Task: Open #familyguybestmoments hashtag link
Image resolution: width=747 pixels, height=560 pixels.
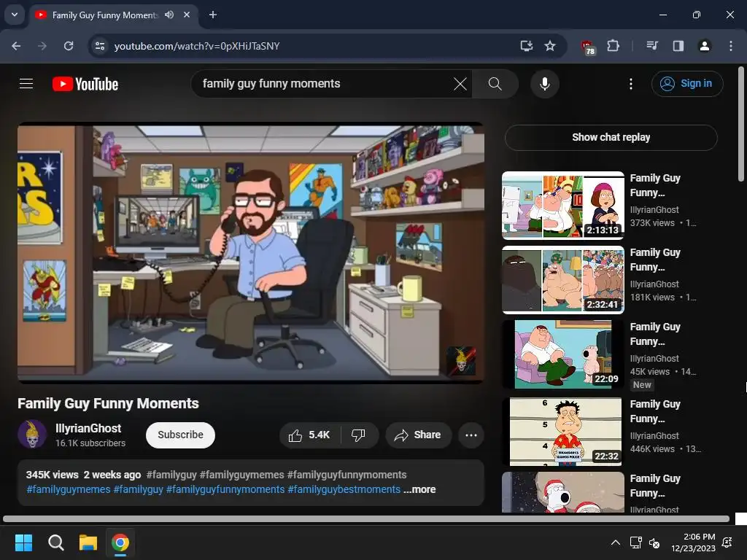Action: [344, 489]
